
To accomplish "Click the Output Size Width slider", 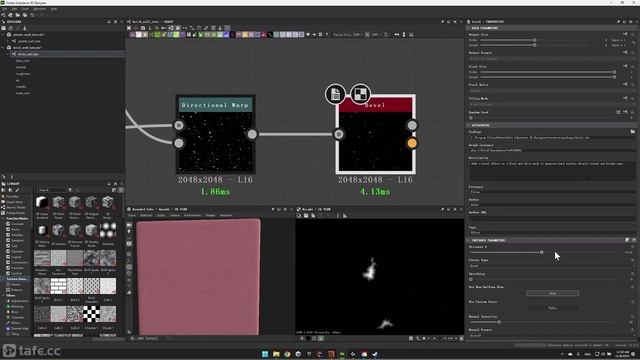I will [535, 40].
